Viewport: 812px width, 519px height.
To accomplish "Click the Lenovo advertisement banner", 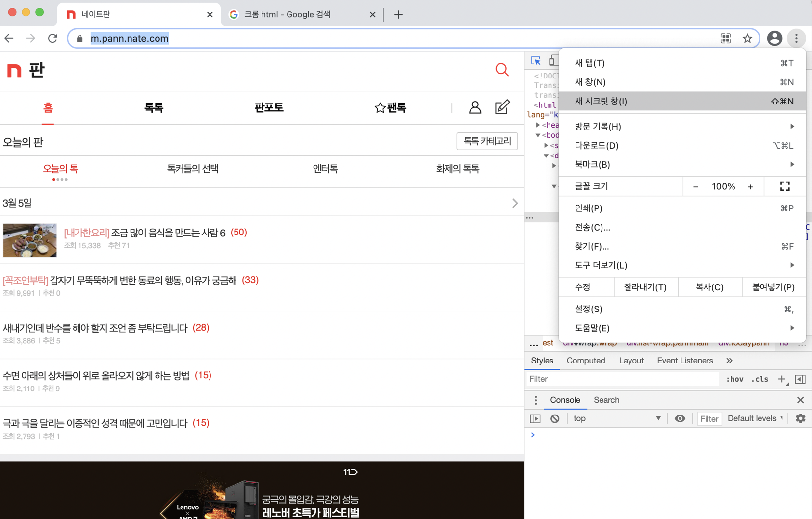I will 262,490.
